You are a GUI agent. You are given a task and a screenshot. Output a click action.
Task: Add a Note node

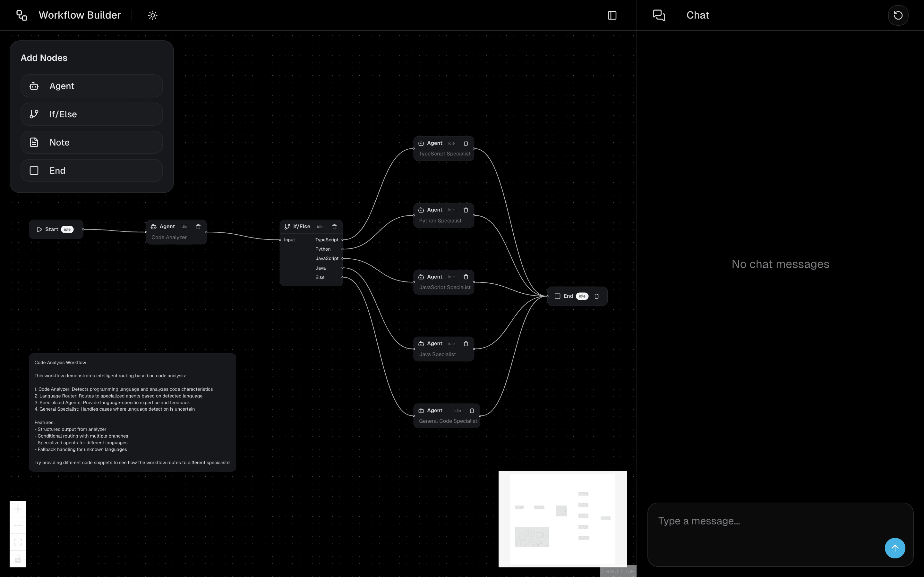[x=91, y=142]
